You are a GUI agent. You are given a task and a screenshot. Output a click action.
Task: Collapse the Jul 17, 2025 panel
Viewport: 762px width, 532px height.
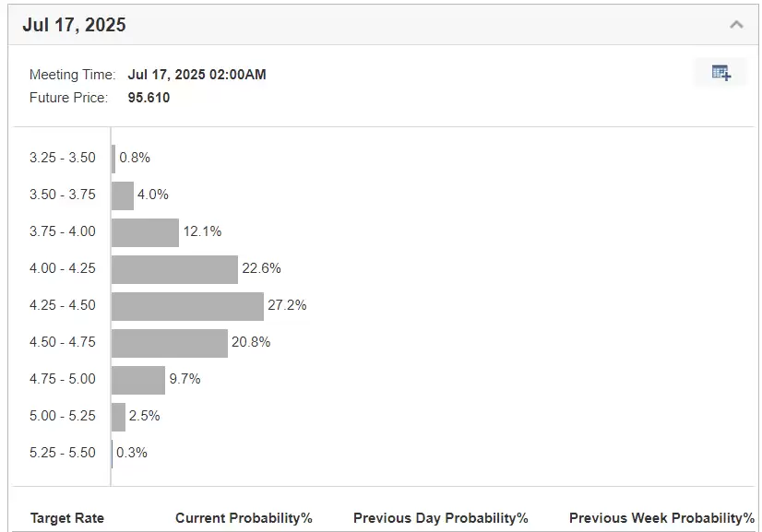tap(736, 25)
